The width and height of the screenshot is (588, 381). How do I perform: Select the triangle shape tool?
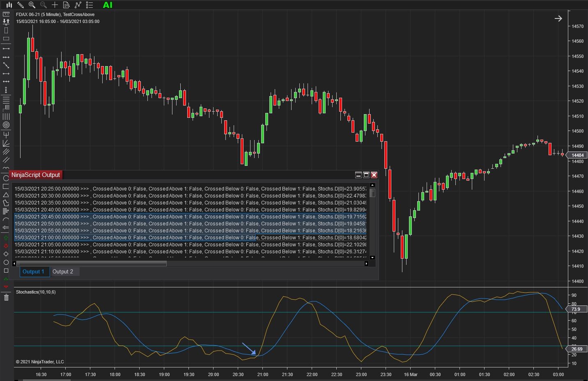(x=6, y=195)
